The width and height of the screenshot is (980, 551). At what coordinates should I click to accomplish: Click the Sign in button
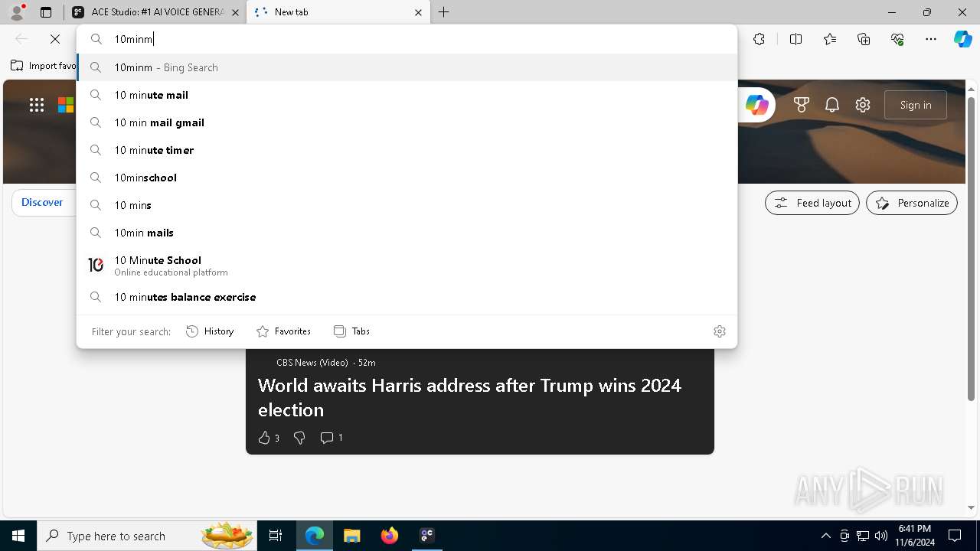pyautogui.click(x=916, y=105)
